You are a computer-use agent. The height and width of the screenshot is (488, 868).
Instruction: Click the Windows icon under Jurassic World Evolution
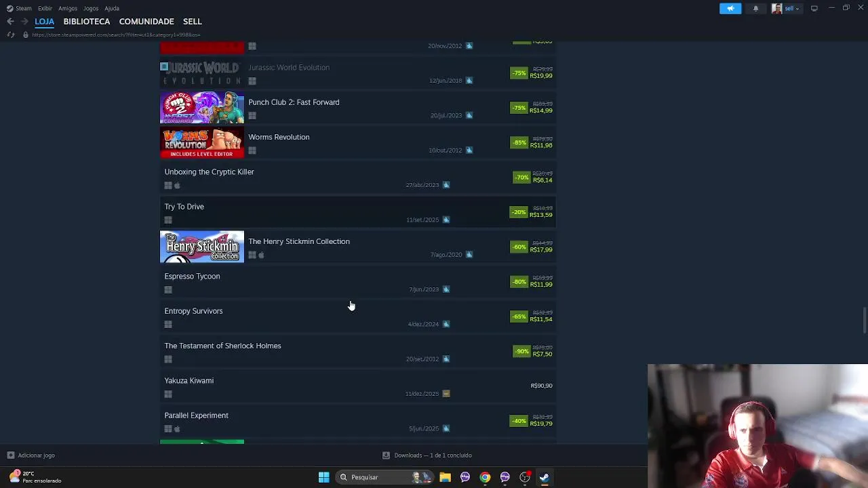click(252, 81)
